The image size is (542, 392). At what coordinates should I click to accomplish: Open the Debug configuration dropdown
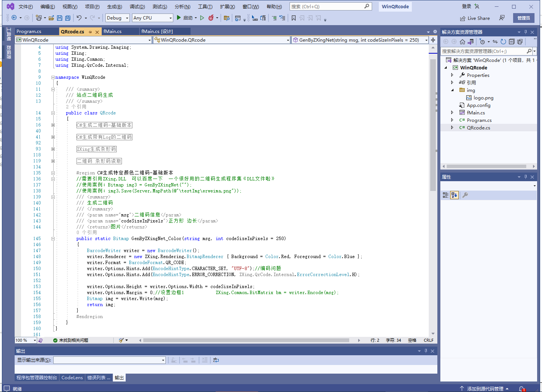[x=117, y=18]
